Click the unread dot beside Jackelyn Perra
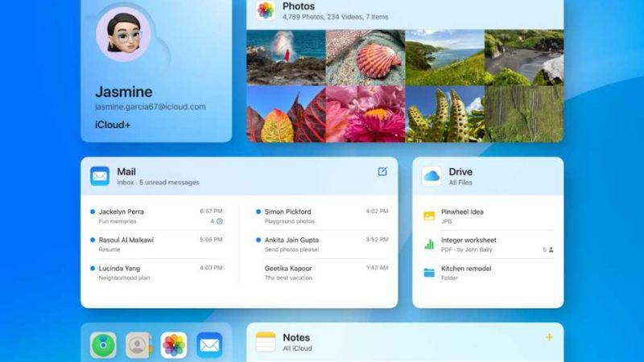The image size is (644, 362). 93,212
